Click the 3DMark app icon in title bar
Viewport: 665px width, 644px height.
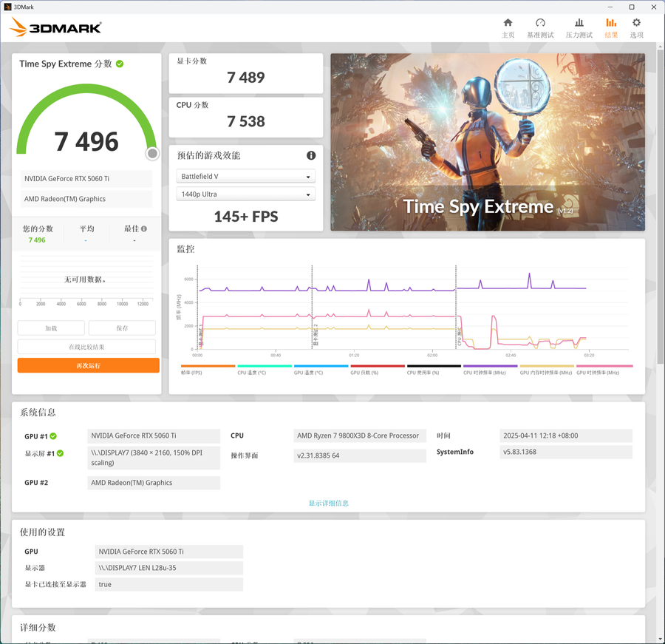(x=7, y=7)
